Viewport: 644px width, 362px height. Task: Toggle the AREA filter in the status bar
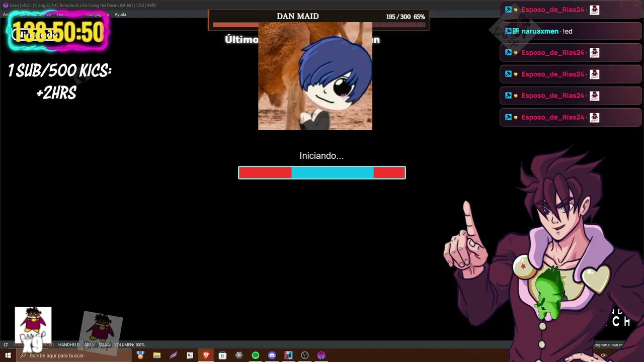point(89,345)
